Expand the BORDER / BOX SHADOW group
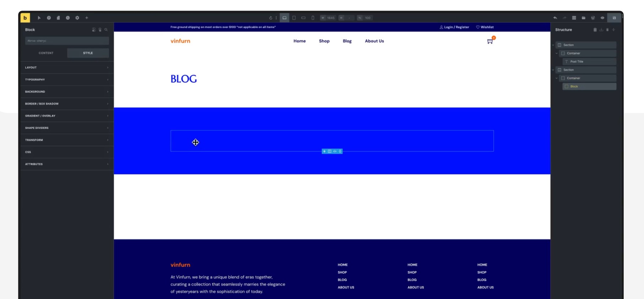The image size is (644, 299). 67,104
